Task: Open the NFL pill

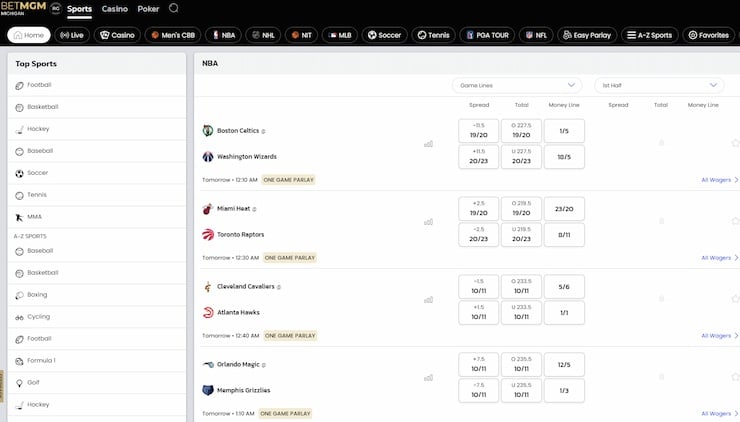Action: point(536,35)
